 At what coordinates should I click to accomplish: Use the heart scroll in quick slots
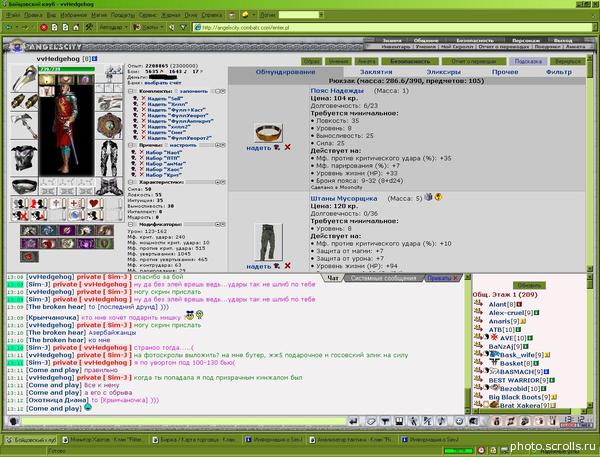point(94,203)
